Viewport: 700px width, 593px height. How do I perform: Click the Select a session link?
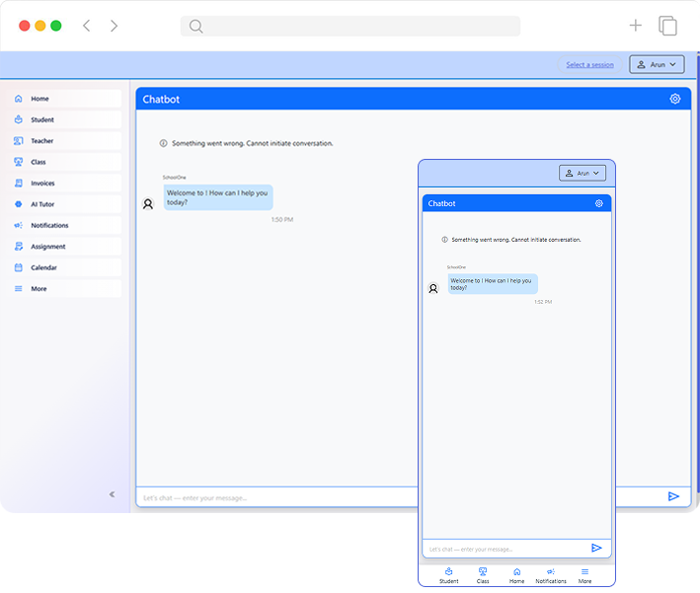pyautogui.click(x=589, y=65)
